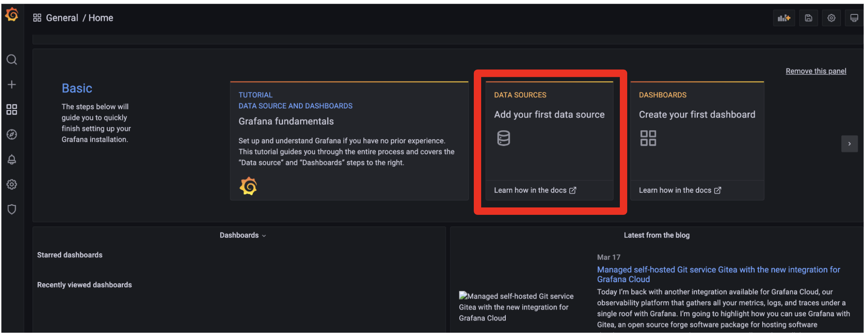Click the Grafana logo in sidebar

coord(12,15)
